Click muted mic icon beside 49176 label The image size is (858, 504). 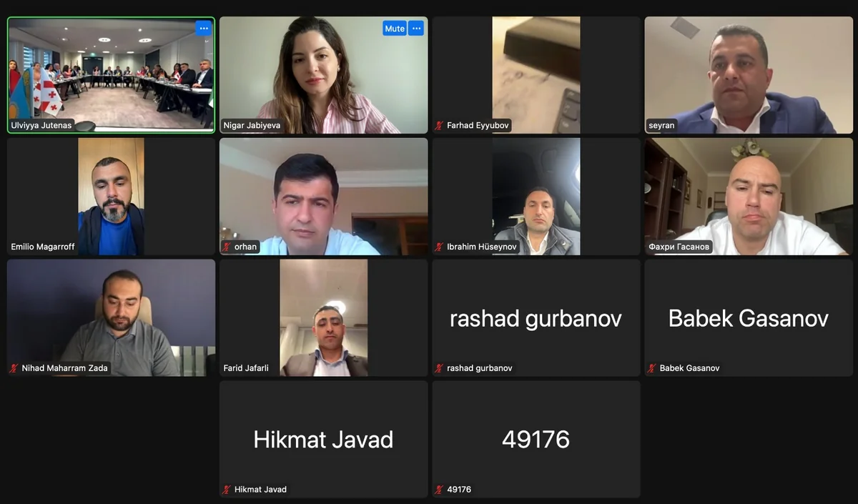tap(440, 490)
